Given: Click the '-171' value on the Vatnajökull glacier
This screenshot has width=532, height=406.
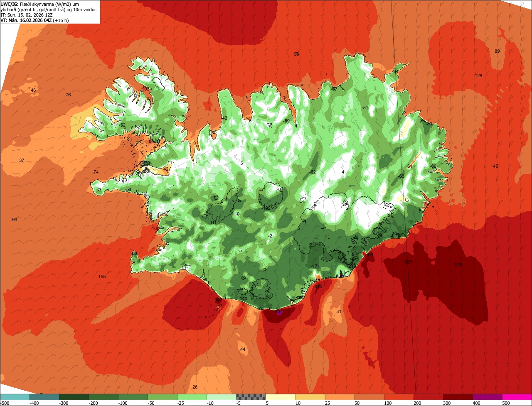Looking at the screenshot, I should (x=315, y=266).
